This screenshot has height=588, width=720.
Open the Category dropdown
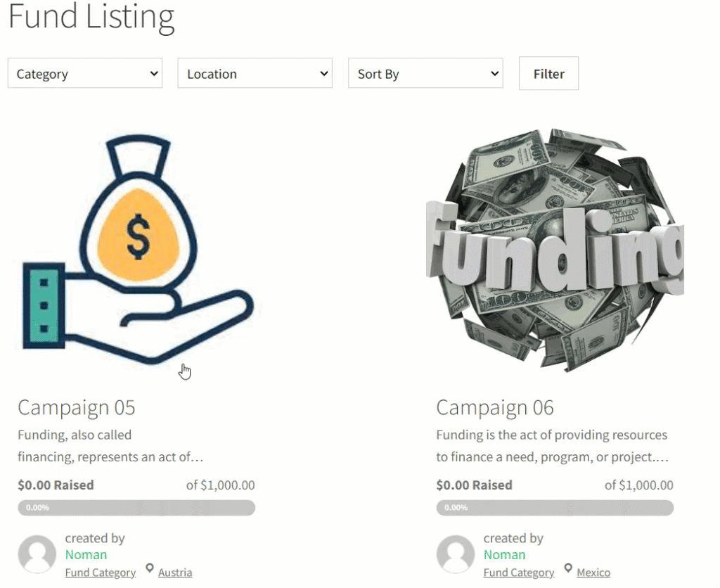tap(85, 73)
